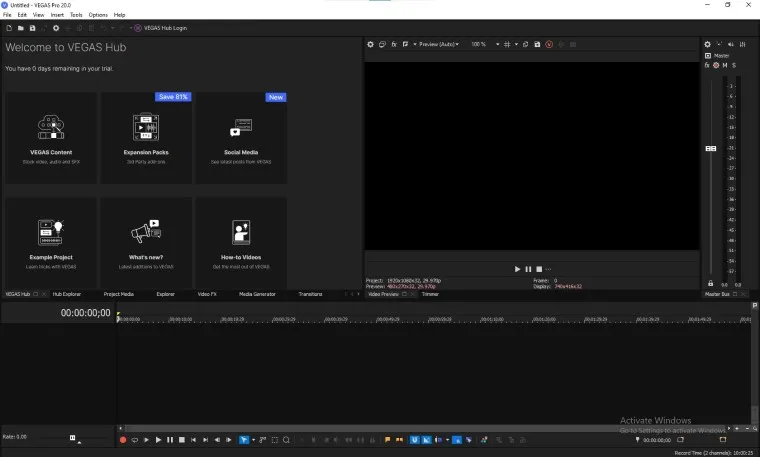Open video output FX in preview toolbar
Viewport: 760px width, 457px height.
pyautogui.click(x=394, y=44)
